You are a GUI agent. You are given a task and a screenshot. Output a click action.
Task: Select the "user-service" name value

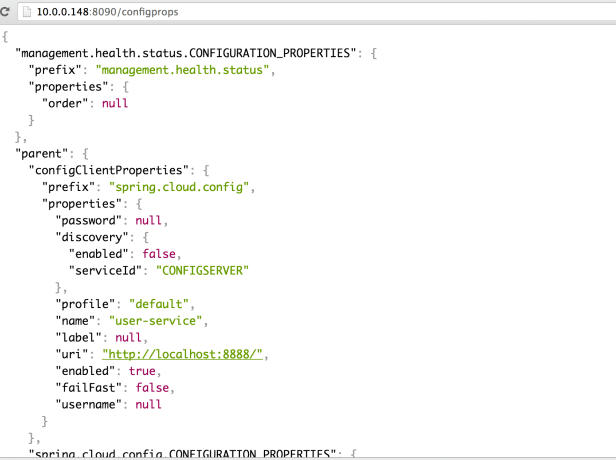(155, 321)
